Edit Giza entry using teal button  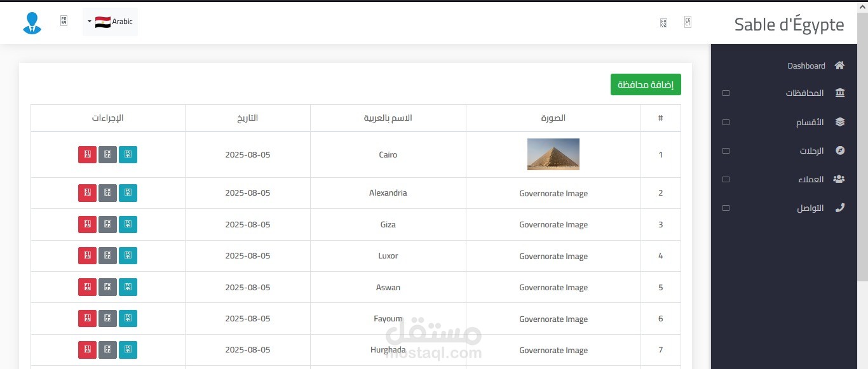coord(128,224)
